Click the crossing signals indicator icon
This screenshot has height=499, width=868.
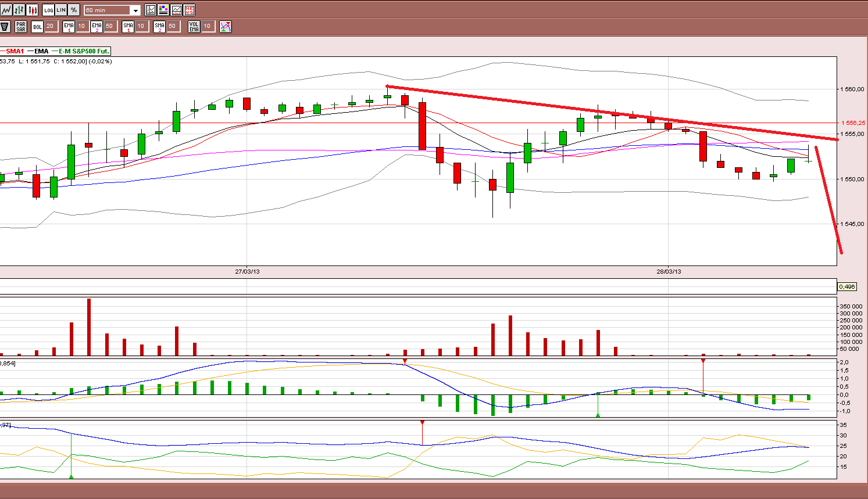click(226, 27)
